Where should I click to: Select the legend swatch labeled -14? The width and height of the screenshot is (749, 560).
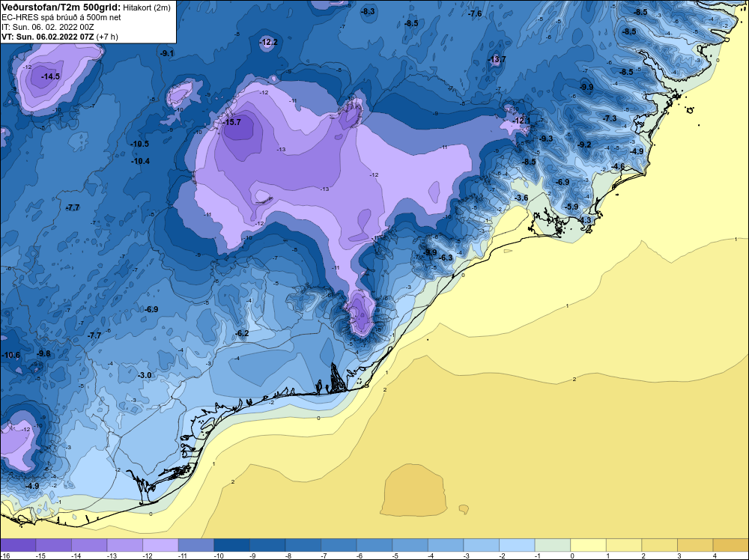pyautogui.click(x=89, y=545)
